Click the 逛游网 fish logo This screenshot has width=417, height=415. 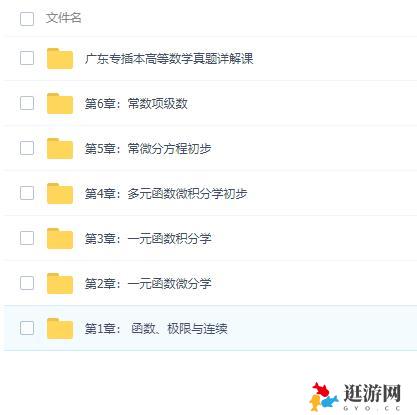pyautogui.click(x=323, y=397)
